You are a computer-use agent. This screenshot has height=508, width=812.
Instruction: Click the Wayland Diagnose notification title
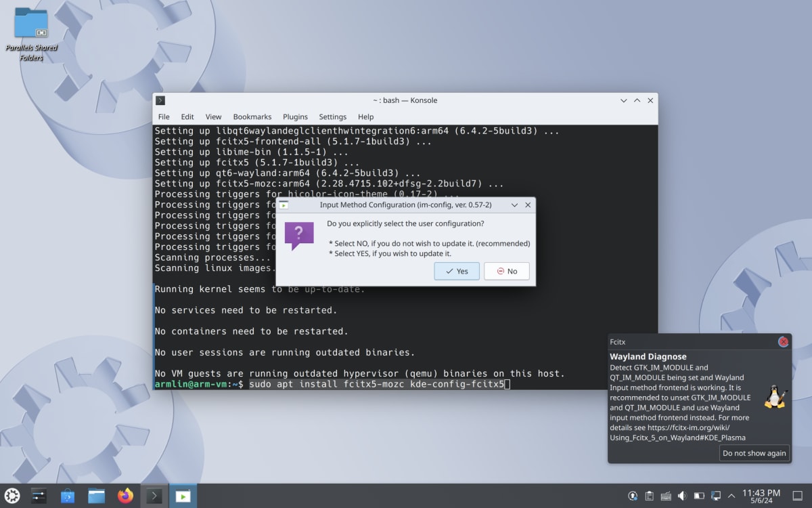tap(648, 356)
